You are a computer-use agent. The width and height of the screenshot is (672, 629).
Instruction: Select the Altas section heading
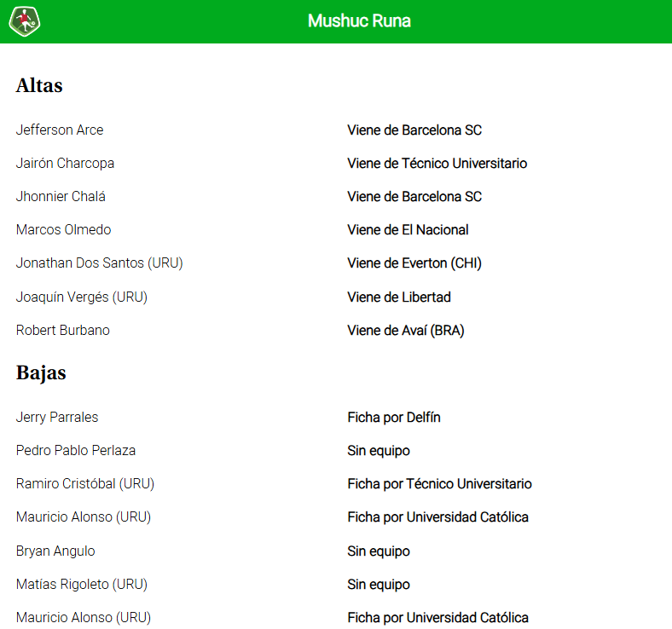click(39, 85)
